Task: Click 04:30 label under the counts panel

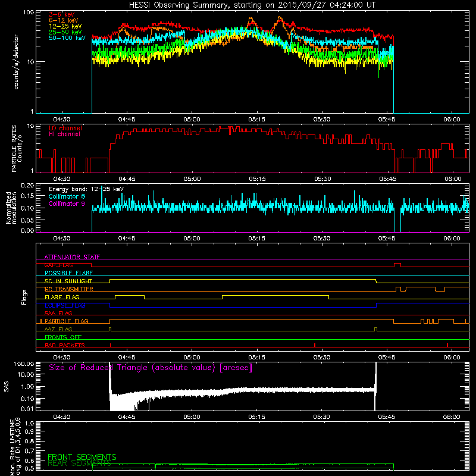Action: pyautogui.click(x=62, y=120)
